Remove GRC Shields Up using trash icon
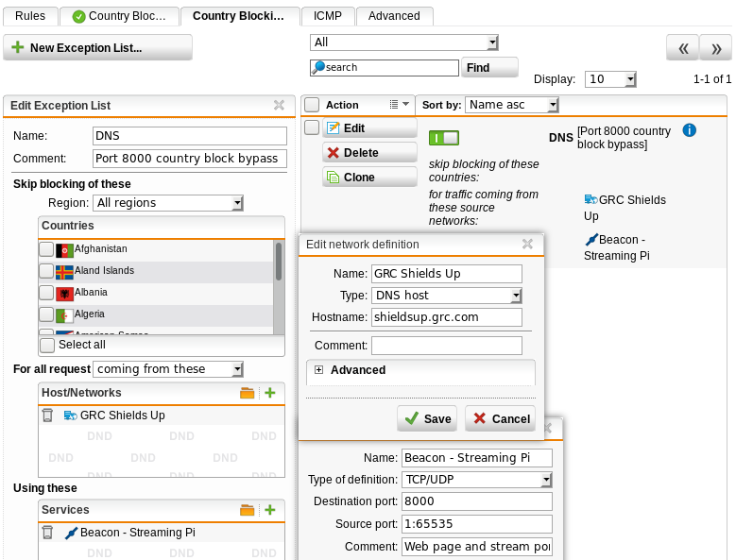 coord(48,416)
